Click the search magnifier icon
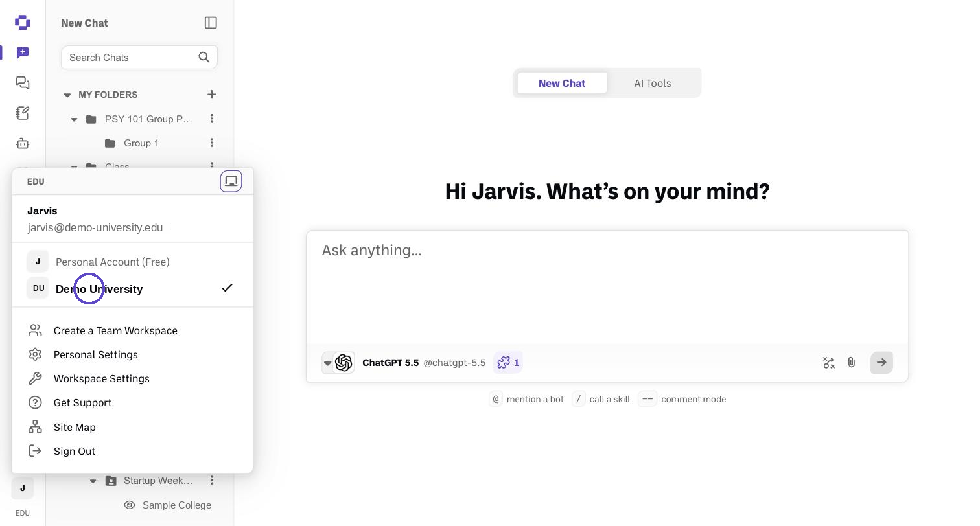 (x=204, y=57)
